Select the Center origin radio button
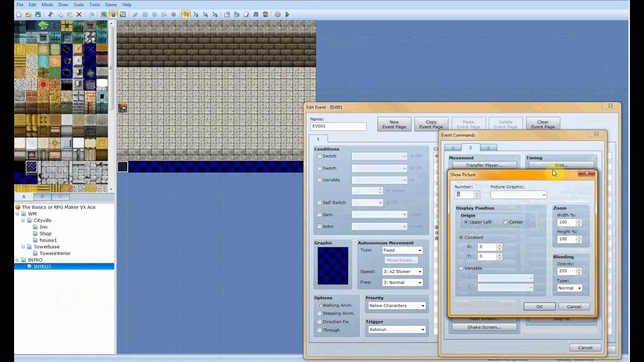Viewport: 644px width, 362px height. (506, 222)
